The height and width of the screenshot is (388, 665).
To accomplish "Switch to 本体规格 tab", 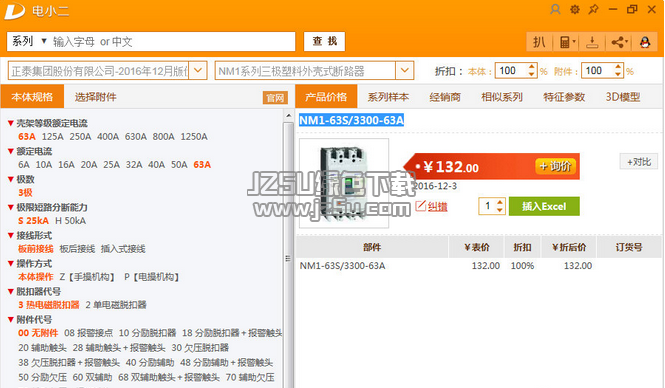I will coord(32,97).
